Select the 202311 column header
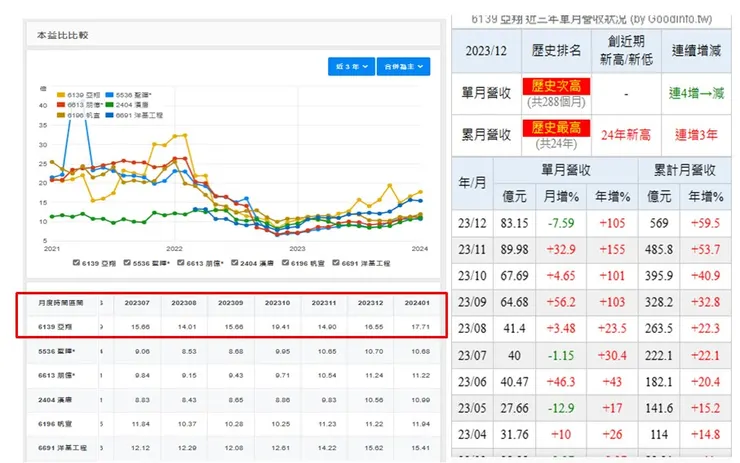This screenshot has height=463, width=740. (324, 303)
